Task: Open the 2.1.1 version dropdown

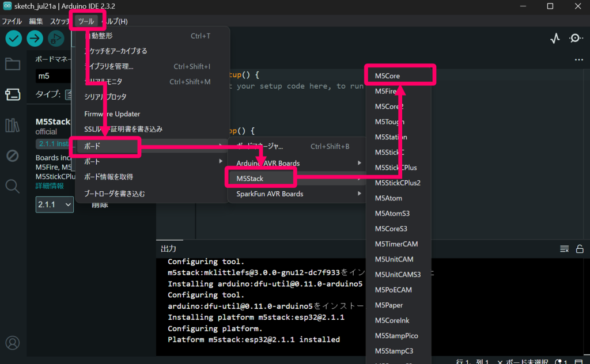Action: [x=55, y=204]
